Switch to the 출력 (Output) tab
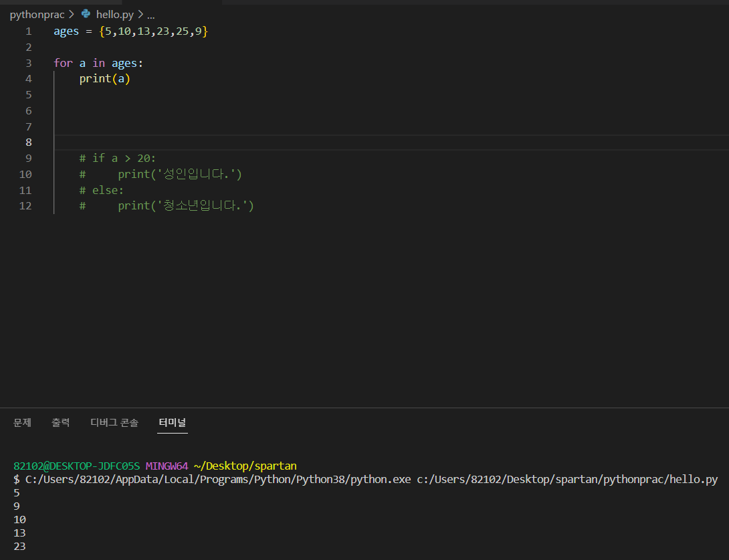This screenshot has width=729, height=560. (60, 422)
